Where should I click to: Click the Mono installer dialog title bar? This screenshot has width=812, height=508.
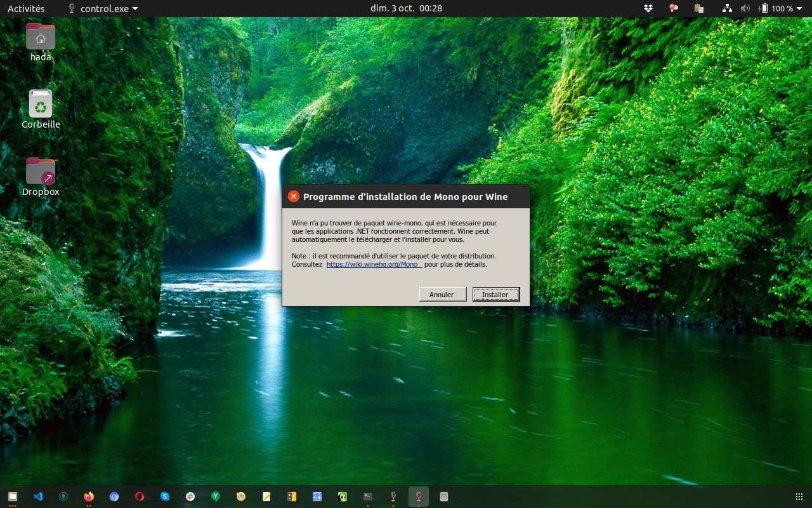(x=406, y=196)
